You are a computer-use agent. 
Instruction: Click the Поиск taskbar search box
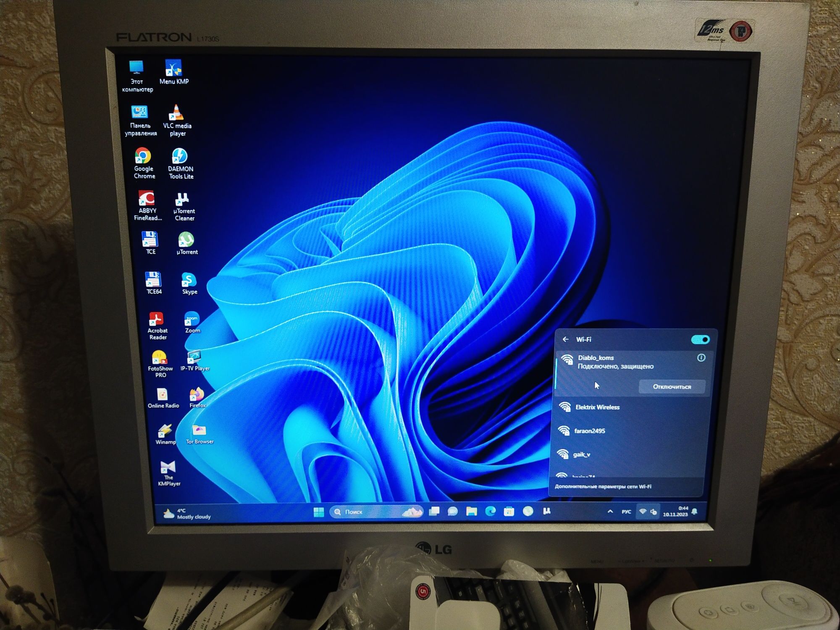375,512
